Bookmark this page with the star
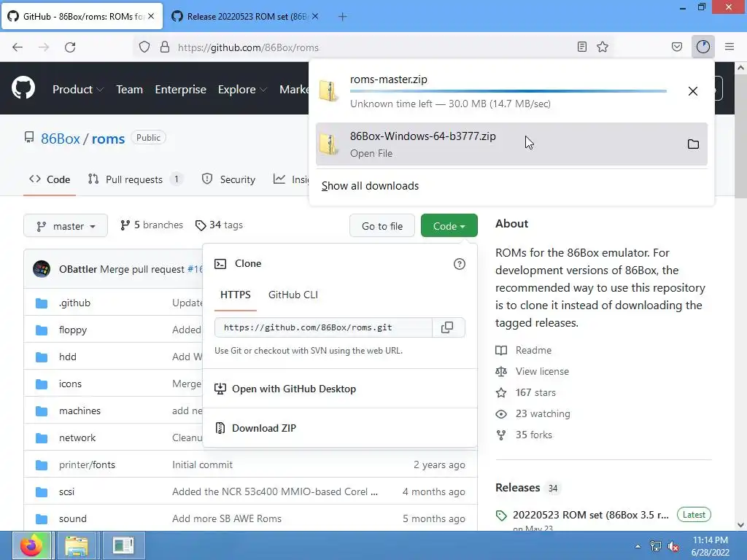This screenshot has width=747, height=560. pyautogui.click(x=603, y=47)
